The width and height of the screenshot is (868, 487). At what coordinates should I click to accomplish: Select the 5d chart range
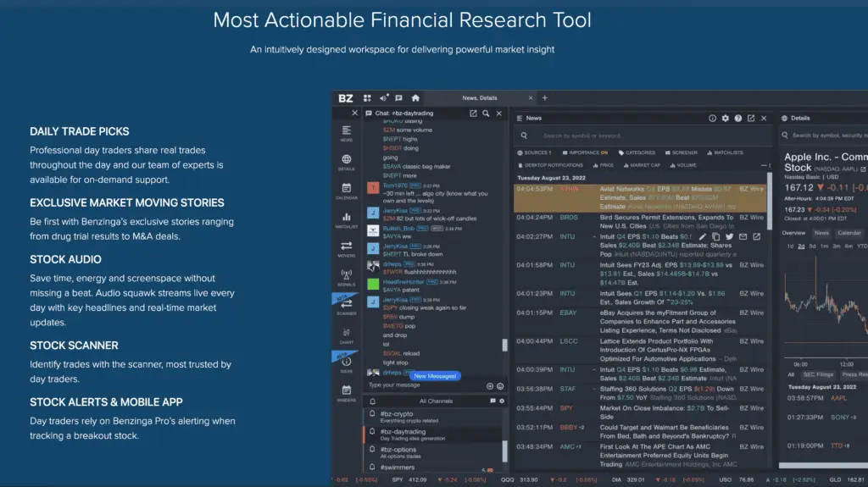pos(812,246)
